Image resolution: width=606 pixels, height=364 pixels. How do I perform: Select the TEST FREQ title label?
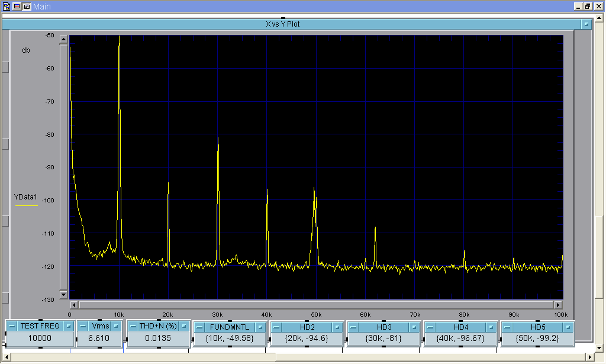point(40,326)
